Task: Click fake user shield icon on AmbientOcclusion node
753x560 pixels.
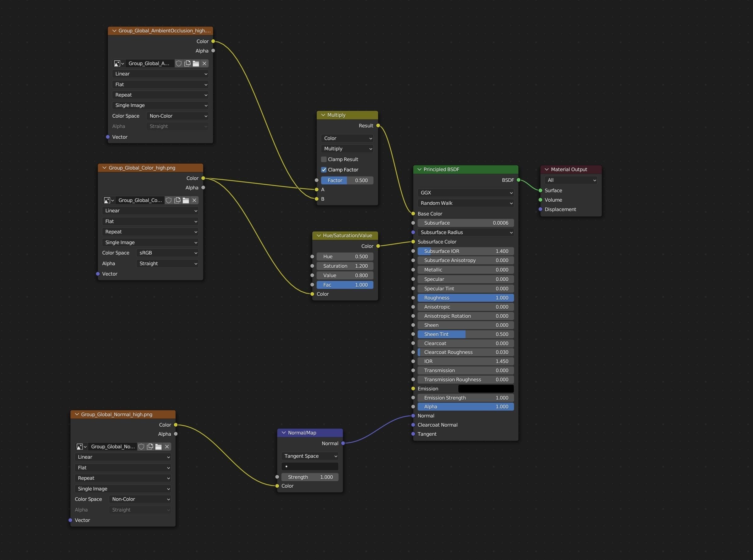Action: point(179,63)
